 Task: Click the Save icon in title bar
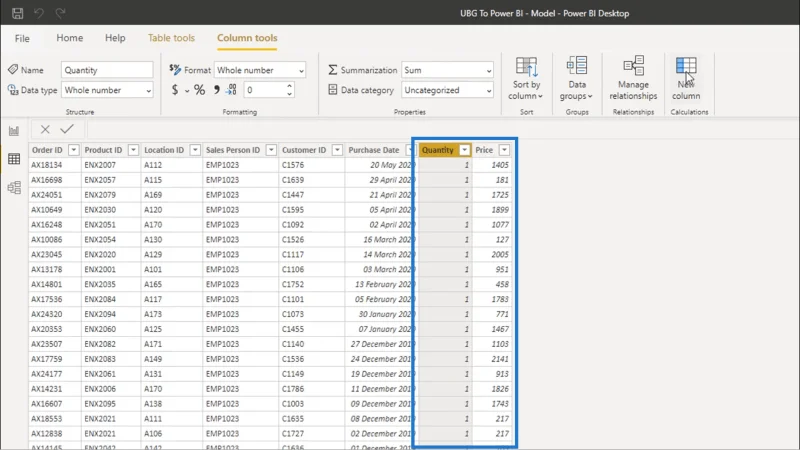click(17, 13)
